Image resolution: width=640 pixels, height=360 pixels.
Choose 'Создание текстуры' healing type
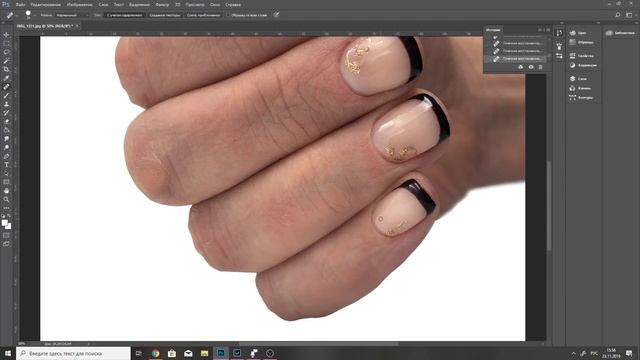click(x=164, y=15)
